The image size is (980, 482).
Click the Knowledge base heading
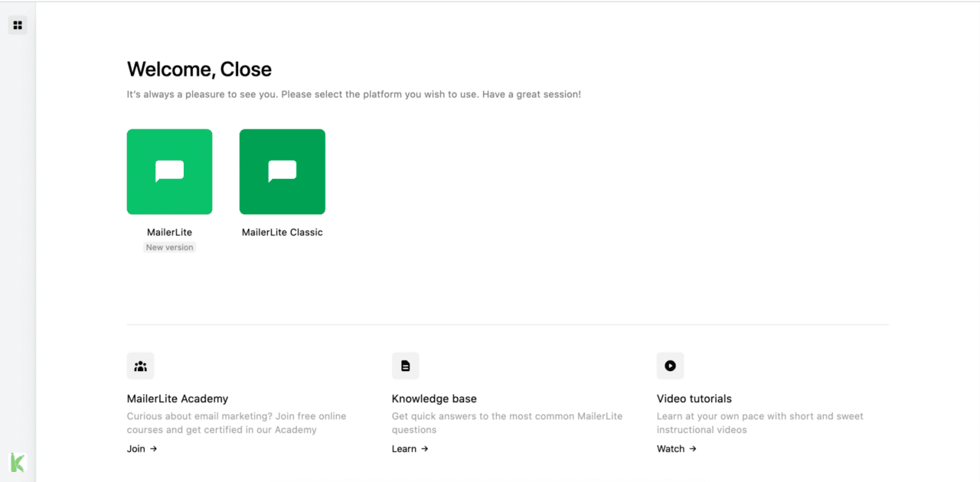click(x=434, y=399)
